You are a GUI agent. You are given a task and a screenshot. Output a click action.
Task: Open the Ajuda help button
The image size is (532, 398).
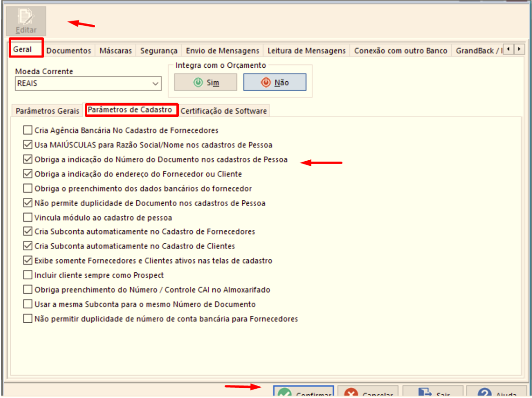tap(497, 391)
